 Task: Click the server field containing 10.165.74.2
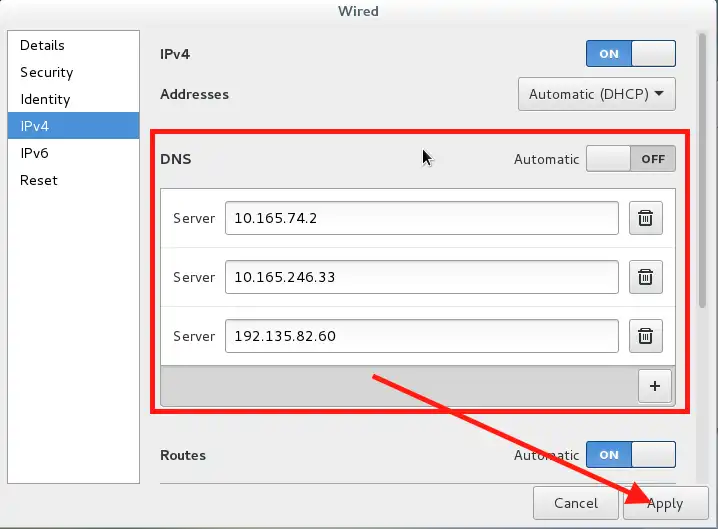[422, 218]
